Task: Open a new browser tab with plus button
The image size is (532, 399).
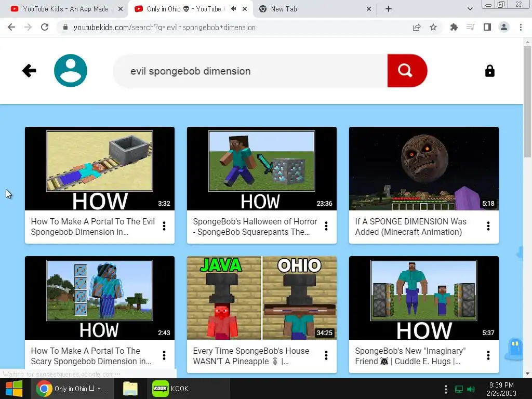Action: (x=389, y=9)
